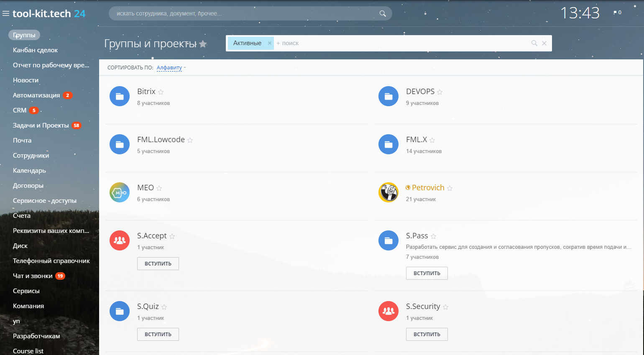Star the Petrovich group as favorite
Screen dimensions: 644x355
pyautogui.click(x=450, y=188)
